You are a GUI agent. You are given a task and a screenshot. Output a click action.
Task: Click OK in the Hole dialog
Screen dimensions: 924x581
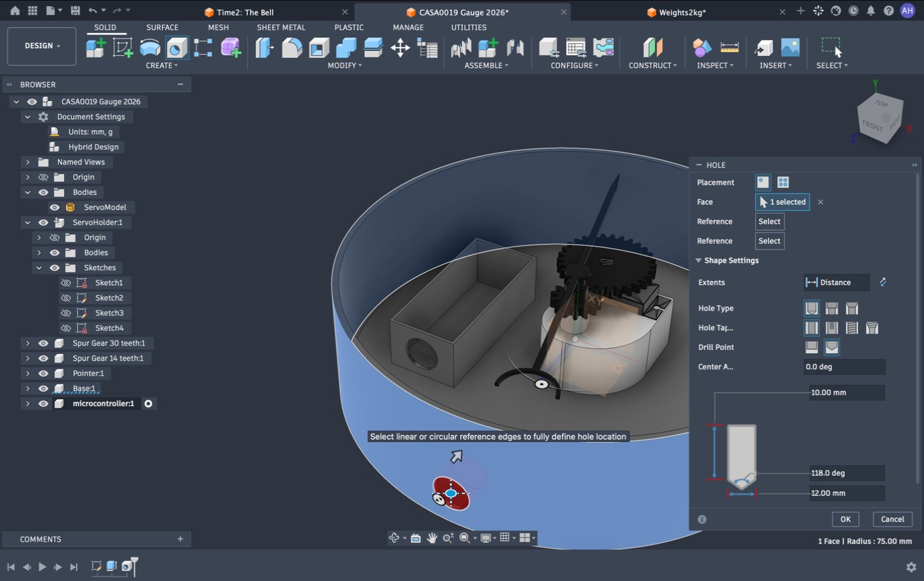[x=845, y=519]
